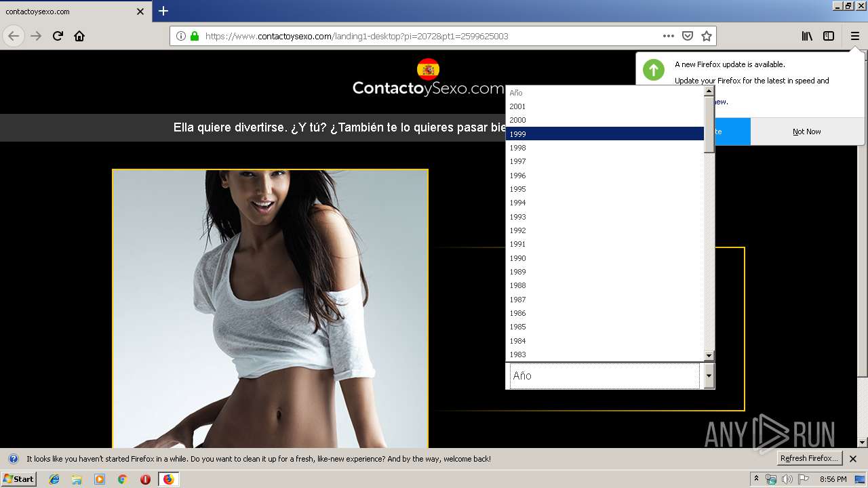Choose birth year 1994
This screenshot has width=868, height=488.
605,203
